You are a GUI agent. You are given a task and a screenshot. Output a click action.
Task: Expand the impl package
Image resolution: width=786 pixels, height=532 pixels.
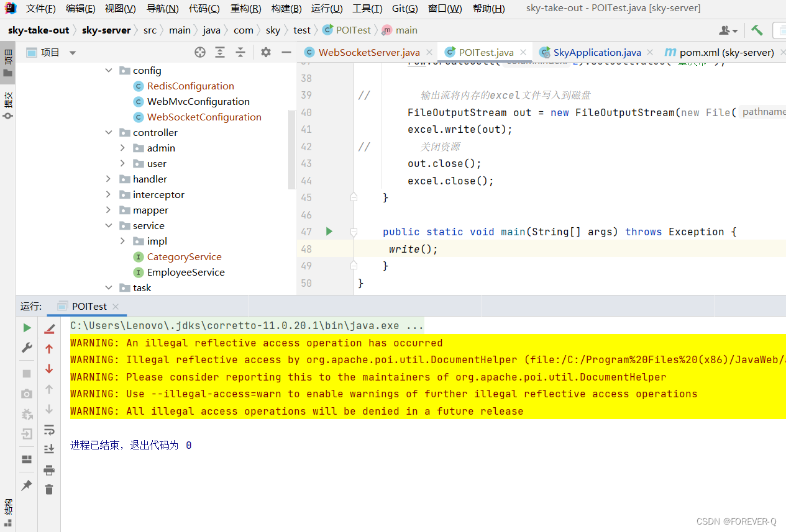pyautogui.click(x=122, y=241)
